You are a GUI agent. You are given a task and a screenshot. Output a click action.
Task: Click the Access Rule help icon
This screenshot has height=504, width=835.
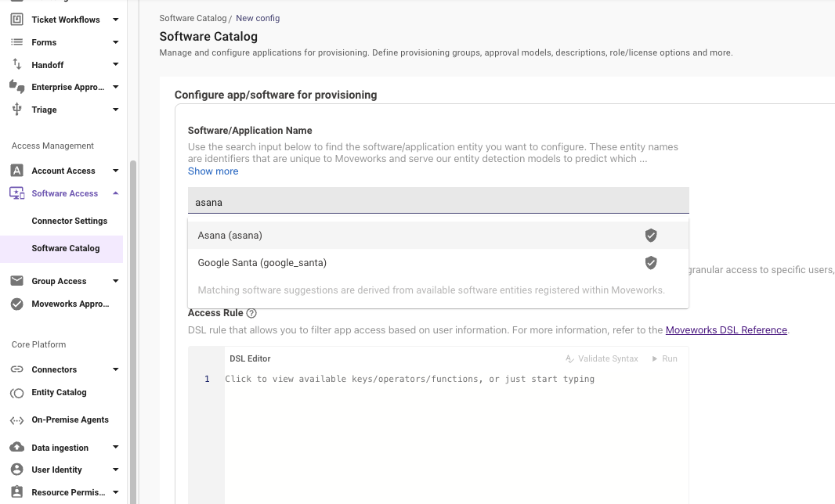click(x=251, y=313)
